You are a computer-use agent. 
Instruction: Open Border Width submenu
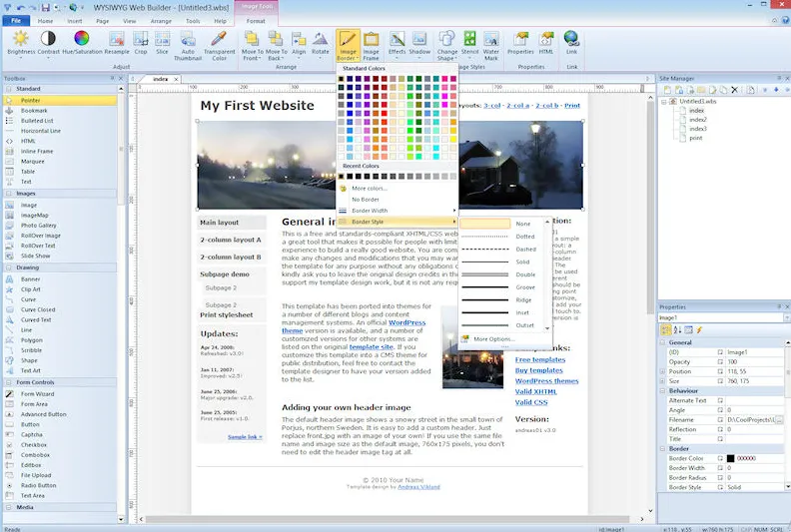[x=397, y=211]
